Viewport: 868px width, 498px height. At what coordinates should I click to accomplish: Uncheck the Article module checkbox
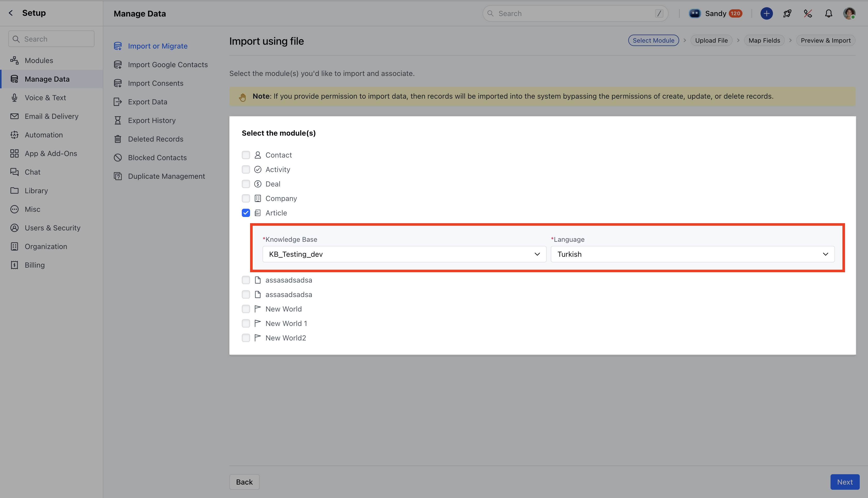(246, 213)
